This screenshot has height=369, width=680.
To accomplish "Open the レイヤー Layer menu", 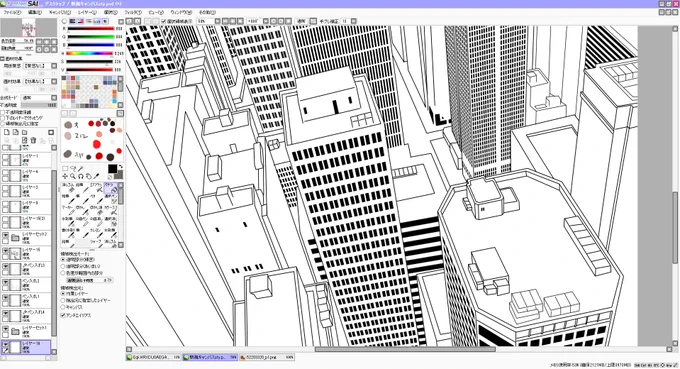I will click(x=87, y=13).
